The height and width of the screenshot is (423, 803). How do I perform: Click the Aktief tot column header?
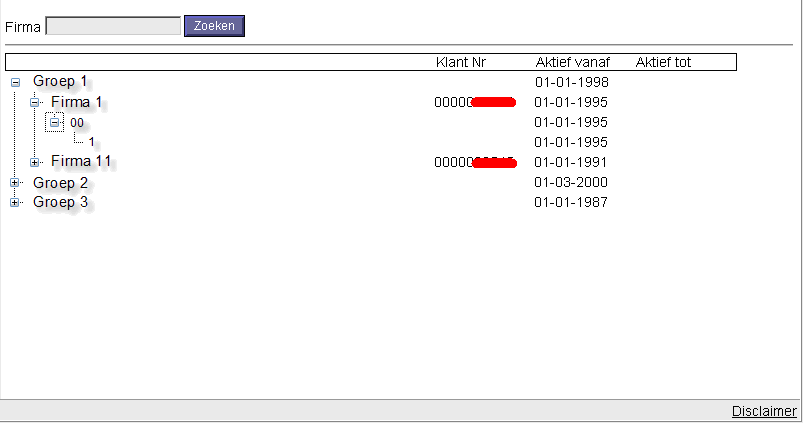[x=663, y=62]
